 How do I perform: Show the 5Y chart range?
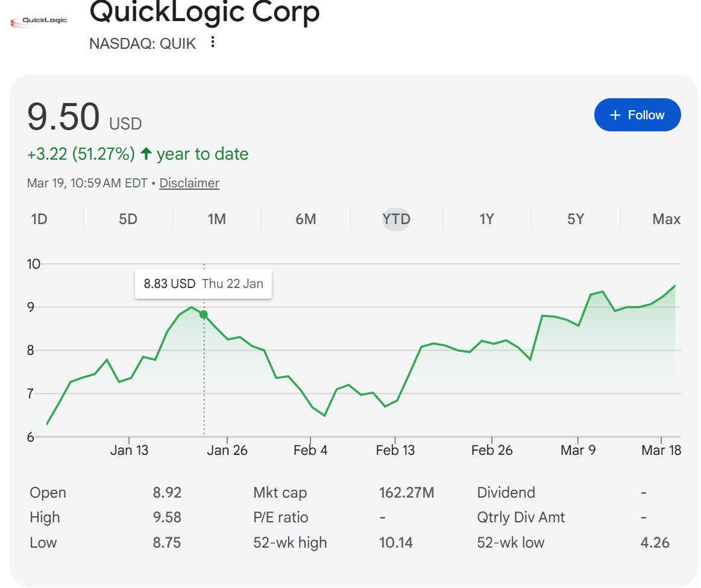tap(576, 219)
